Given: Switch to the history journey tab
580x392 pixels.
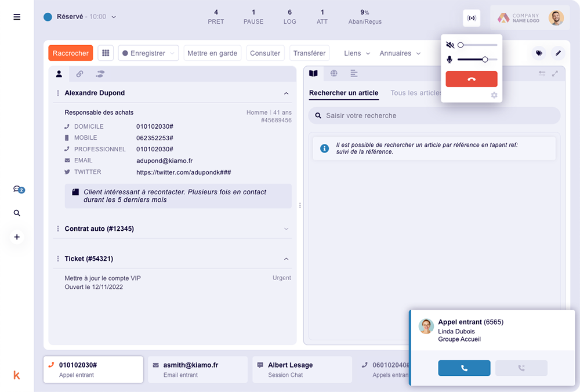Looking at the screenshot, I should tap(100, 74).
